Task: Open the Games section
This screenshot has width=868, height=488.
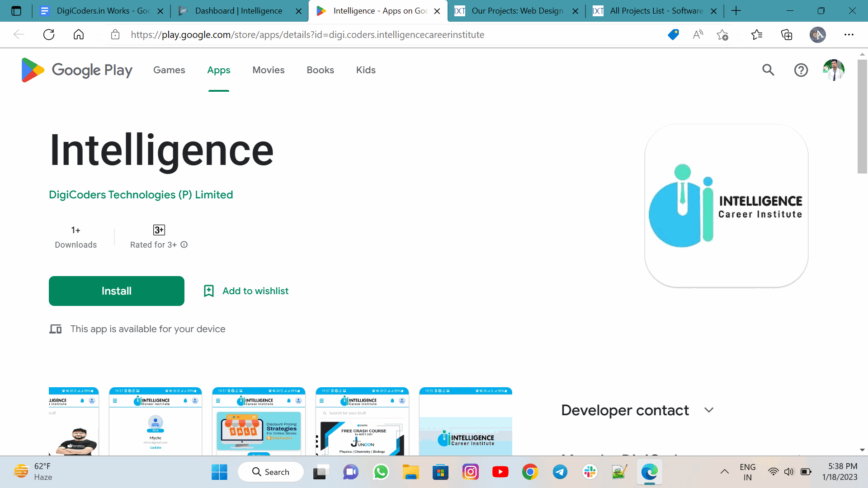Action: pyautogui.click(x=169, y=70)
